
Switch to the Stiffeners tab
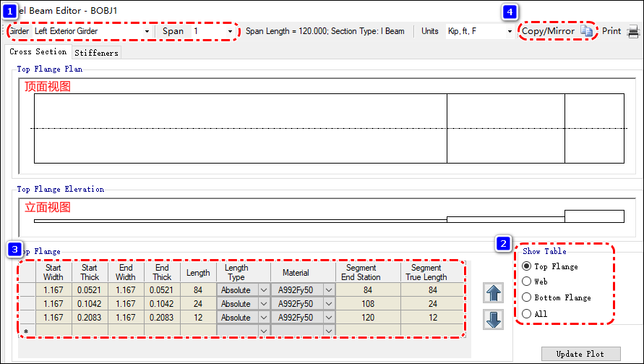[x=96, y=53]
